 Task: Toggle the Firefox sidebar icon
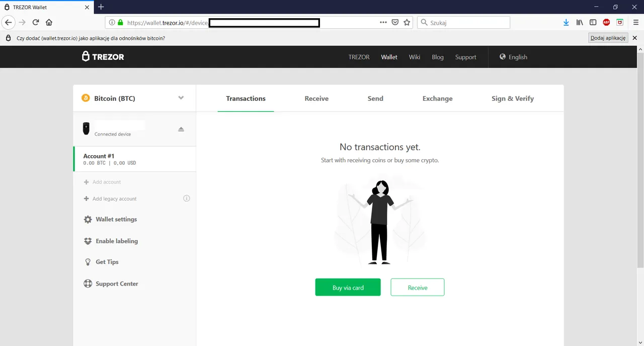pyautogui.click(x=593, y=22)
